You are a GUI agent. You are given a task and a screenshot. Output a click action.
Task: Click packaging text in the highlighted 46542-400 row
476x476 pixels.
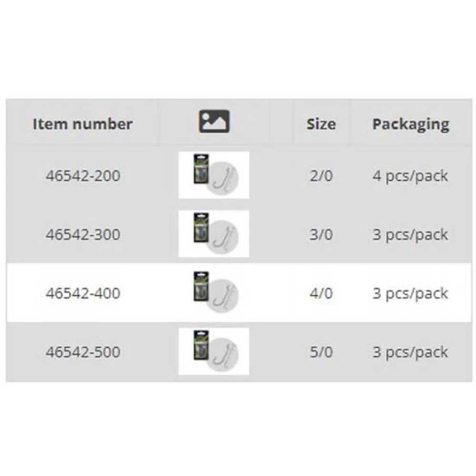click(410, 293)
